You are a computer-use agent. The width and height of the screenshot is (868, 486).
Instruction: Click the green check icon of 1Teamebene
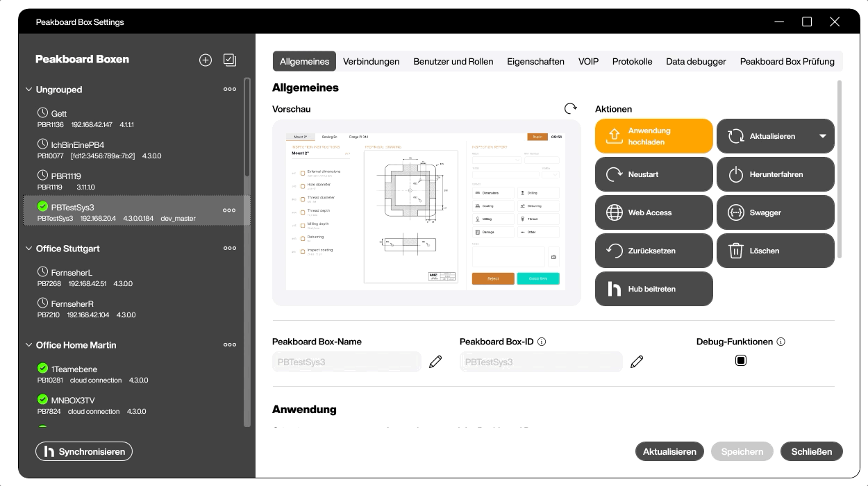click(x=43, y=369)
